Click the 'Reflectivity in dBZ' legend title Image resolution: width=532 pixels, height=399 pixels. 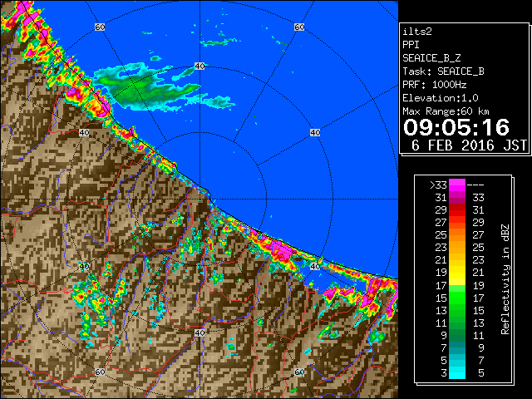coord(505,279)
